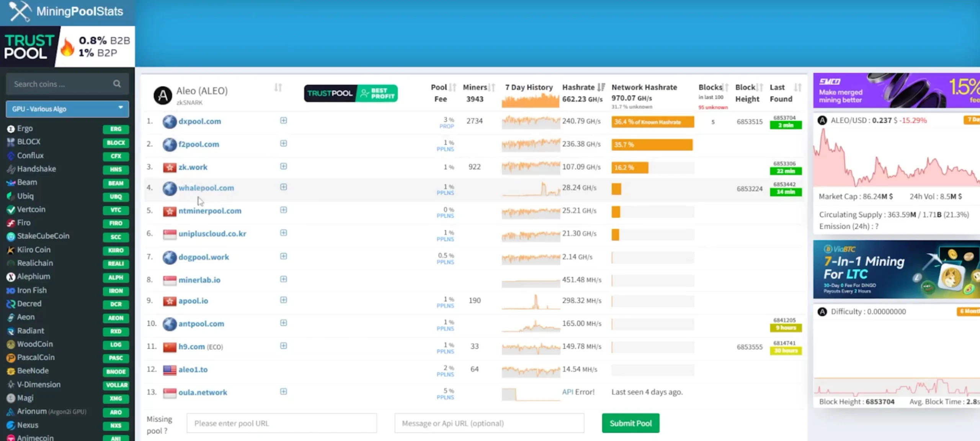
Task: Click the Iron Fish coin icon
Action: click(11, 291)
